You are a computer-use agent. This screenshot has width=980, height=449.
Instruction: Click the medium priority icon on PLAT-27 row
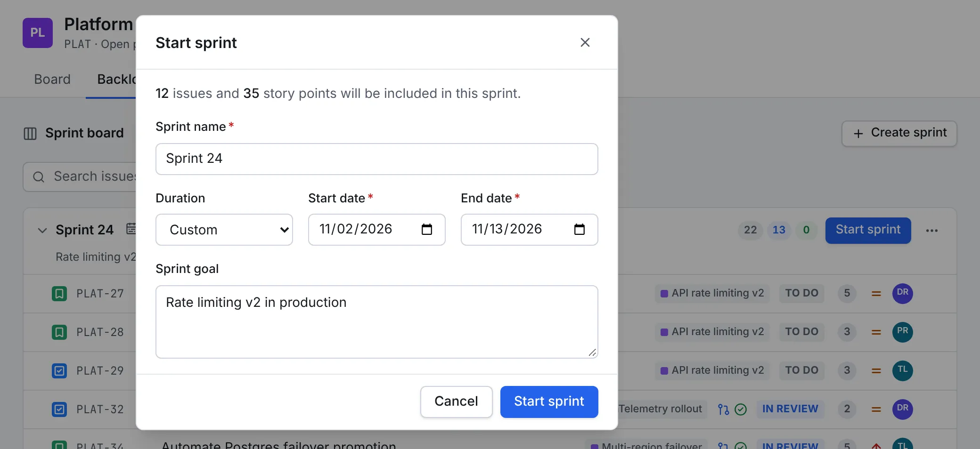876,294
